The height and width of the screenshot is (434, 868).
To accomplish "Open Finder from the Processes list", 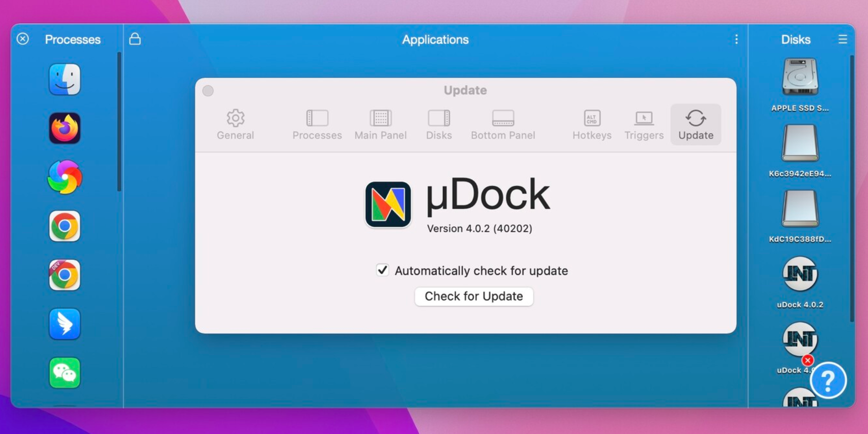I will pos(64,79).
